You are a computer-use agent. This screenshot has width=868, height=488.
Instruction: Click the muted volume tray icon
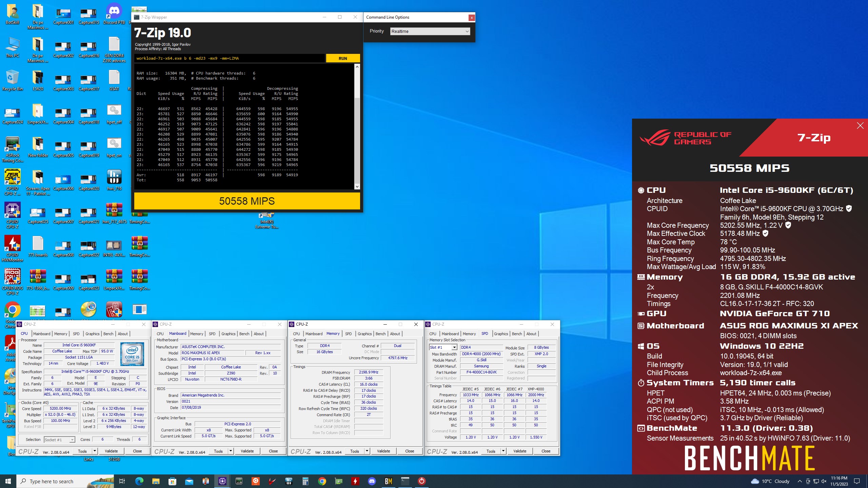pyautogui.click(x=824, y=481)
